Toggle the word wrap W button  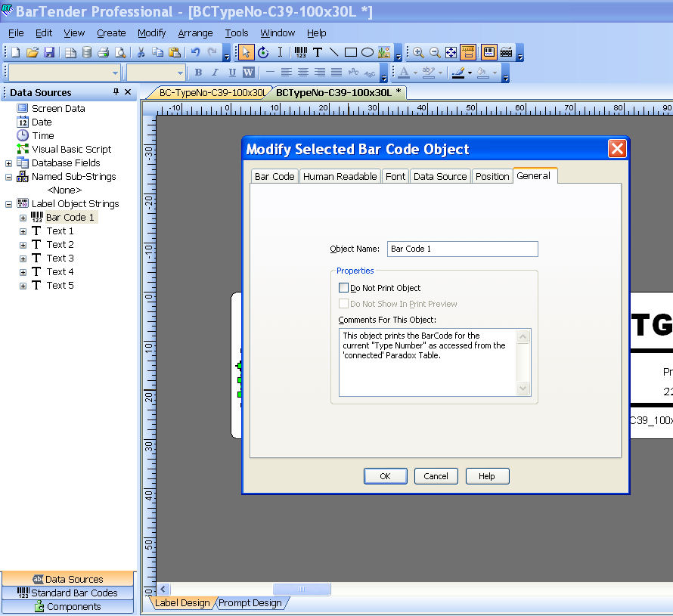pyautogui.click(x=249, y=73)
